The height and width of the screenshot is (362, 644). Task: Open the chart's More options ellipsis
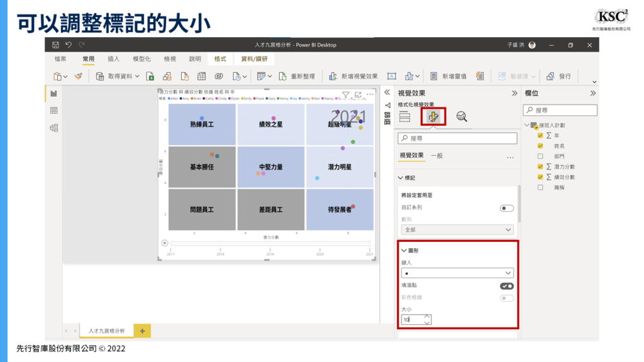370,95
